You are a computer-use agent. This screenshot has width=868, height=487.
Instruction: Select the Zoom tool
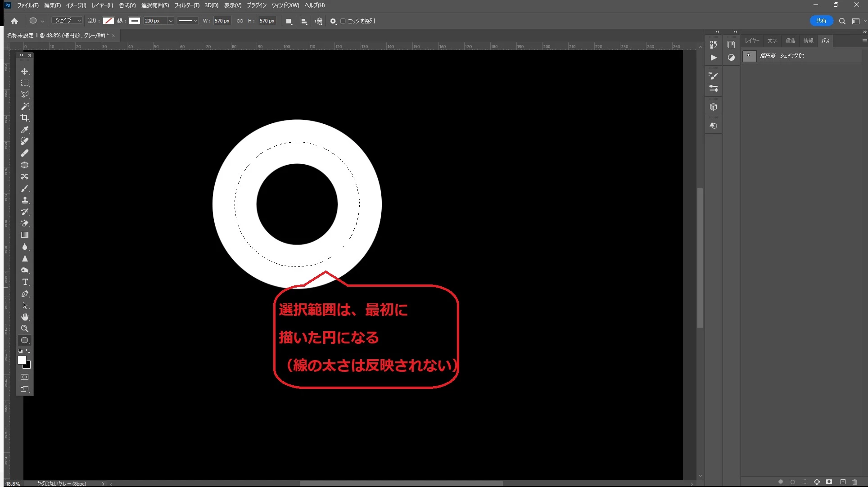(25, 329)
